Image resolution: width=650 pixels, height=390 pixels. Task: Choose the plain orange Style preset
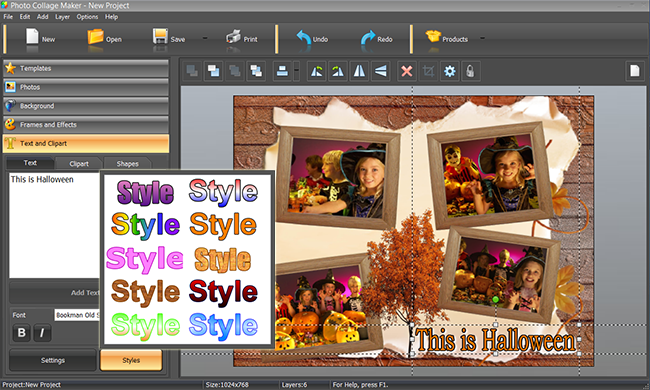[x=223, y=225]
